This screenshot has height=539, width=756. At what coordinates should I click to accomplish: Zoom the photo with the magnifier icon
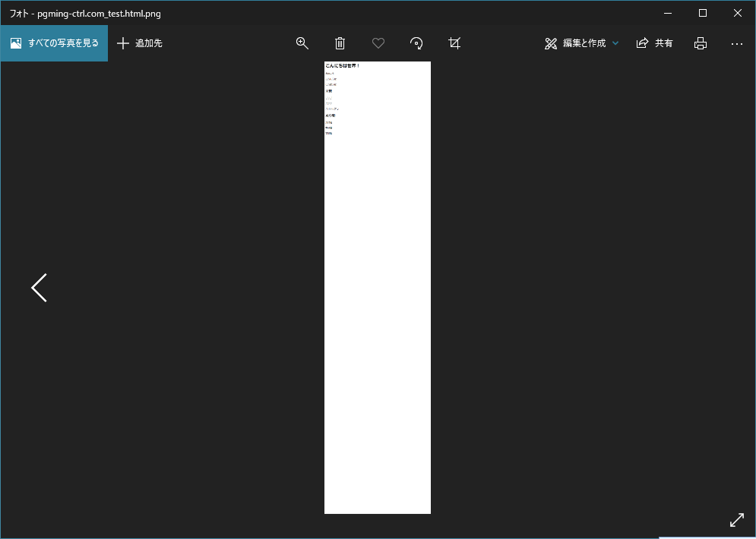pyautogui.click(x=302, y=43)
